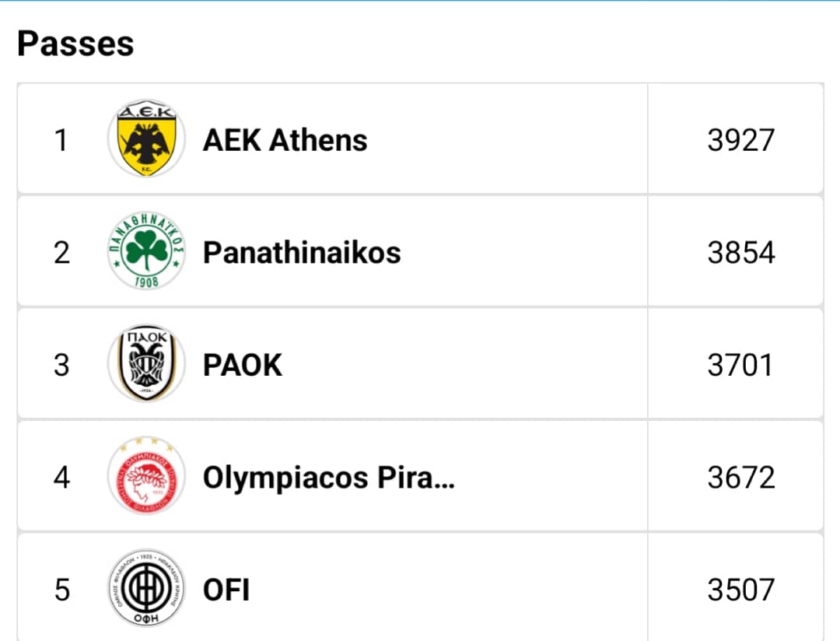Select the OFI team name

pyautogui.click(x=226, y=590)
